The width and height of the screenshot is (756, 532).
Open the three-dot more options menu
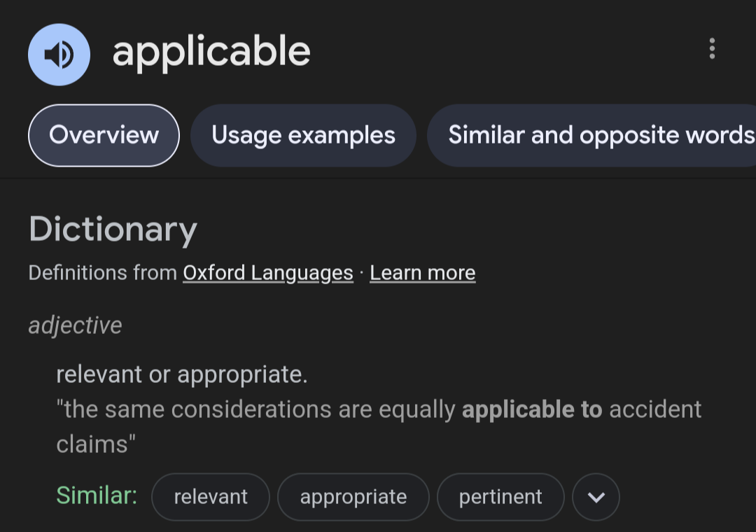(712, 49)
